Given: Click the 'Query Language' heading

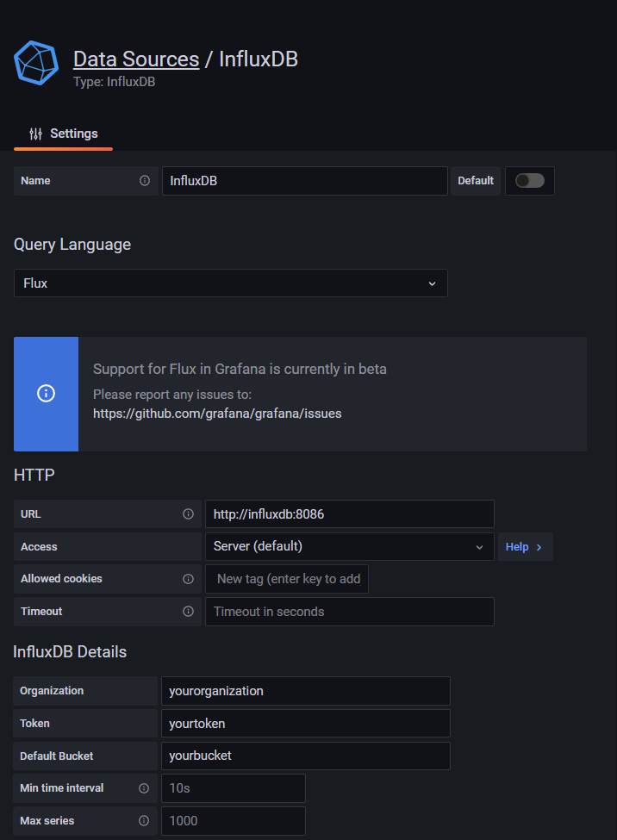Looking at the screenshot, I should pyautogui.click(x=72, y=245).
